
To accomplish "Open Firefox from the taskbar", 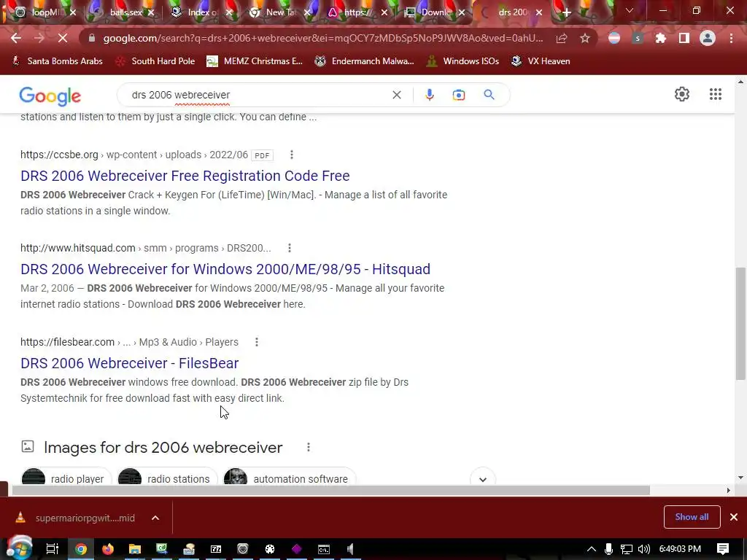I will 108,549.
